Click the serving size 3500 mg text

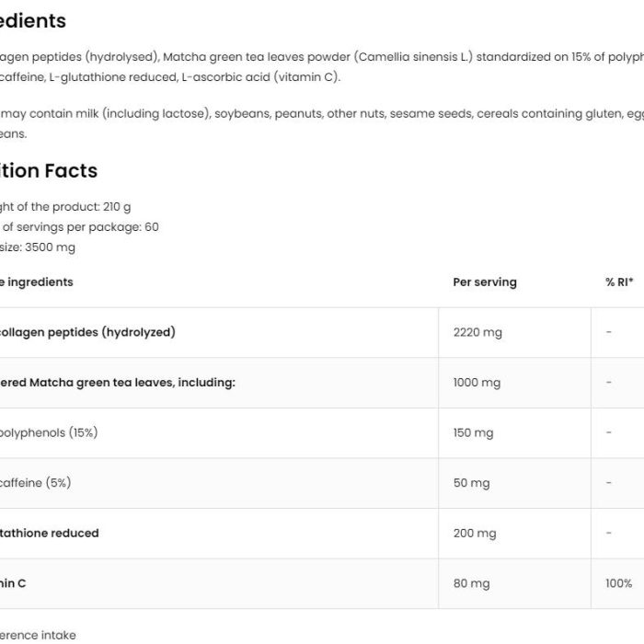38,247
